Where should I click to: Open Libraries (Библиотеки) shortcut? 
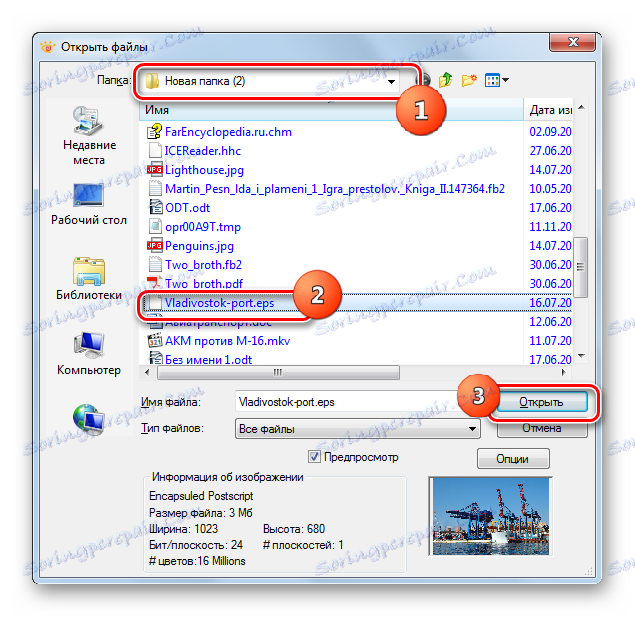coord(89,279)
